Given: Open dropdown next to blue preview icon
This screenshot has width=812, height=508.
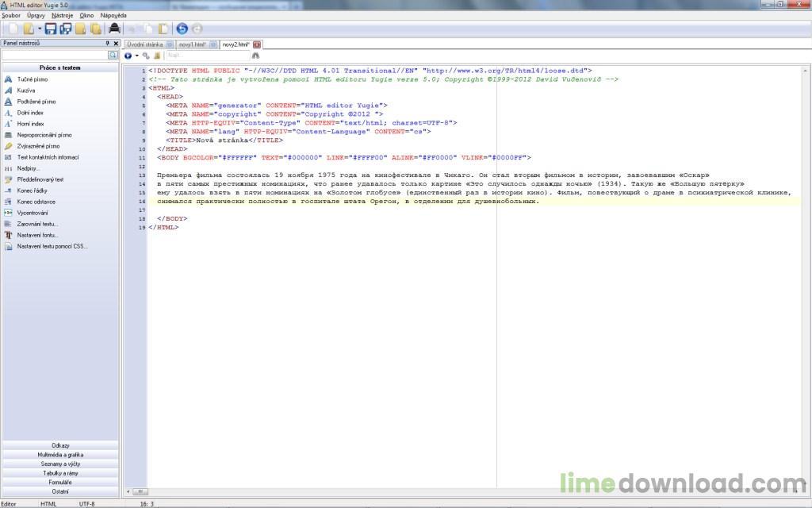Looking at the screenshot, I should pos(136,56).
